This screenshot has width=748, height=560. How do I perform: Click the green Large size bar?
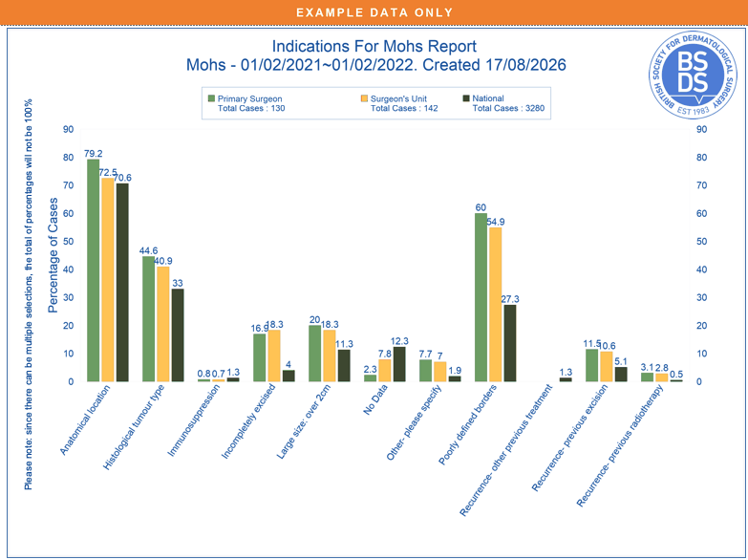click(x=315, y=354)
